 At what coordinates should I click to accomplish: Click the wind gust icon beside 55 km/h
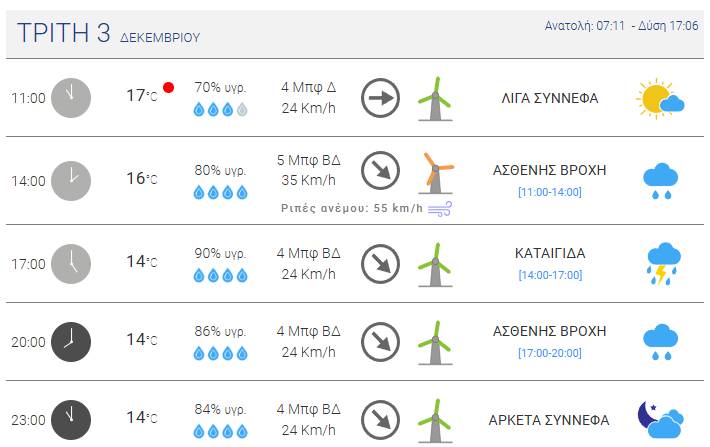[x=440, y=209]
